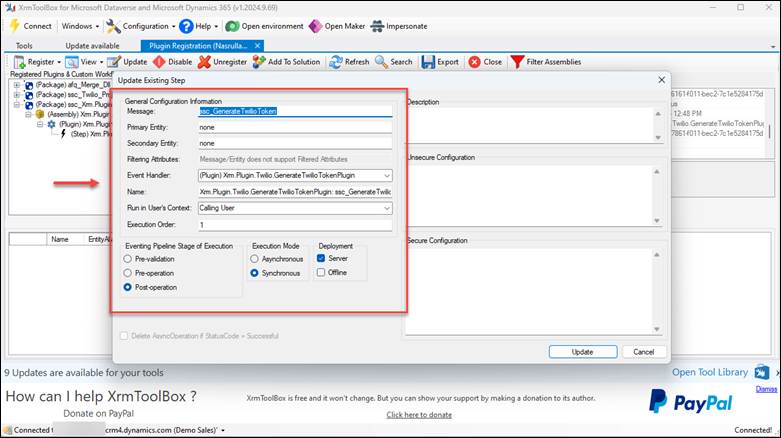Click the Unregister red X icon

[x=204, y=62]
